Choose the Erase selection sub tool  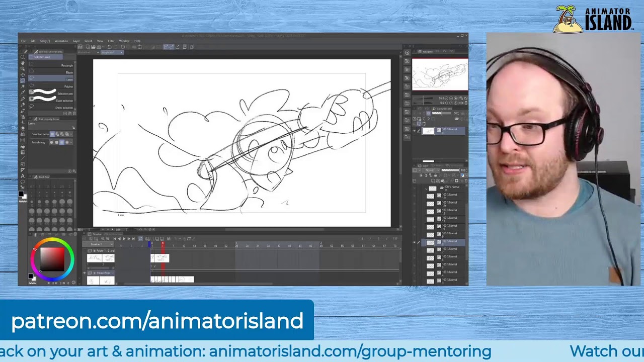(51, 101)
